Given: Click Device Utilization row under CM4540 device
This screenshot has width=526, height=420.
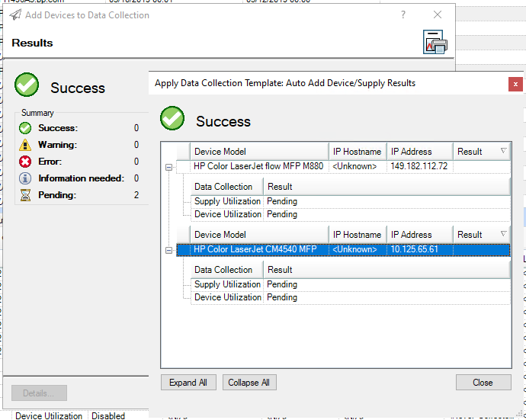Looking at the screenshot, I should (x=351, y=297).
